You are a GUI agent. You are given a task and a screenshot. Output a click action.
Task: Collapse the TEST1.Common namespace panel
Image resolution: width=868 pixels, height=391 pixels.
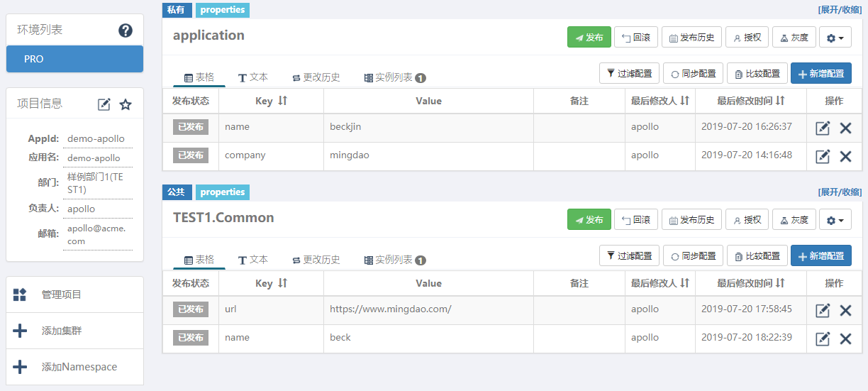tap(840, 192)
